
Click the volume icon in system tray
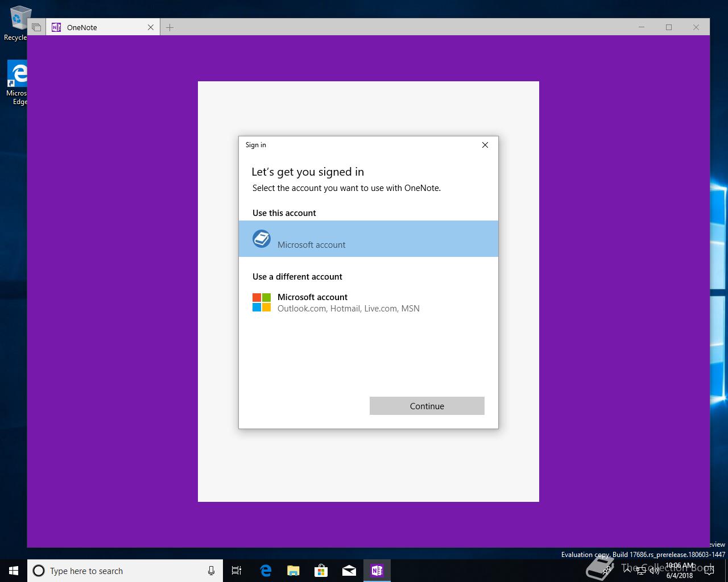[x=654, y=571]
